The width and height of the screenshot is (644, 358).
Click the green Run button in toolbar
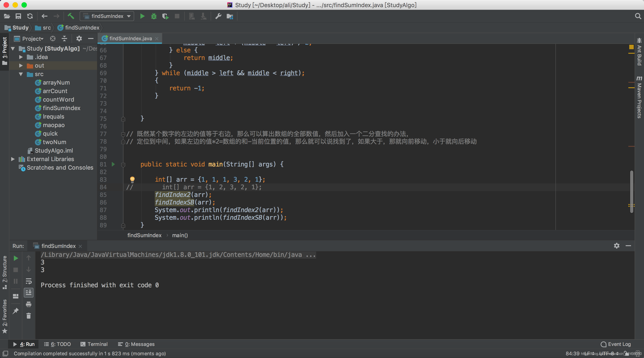tap(142, 16)
